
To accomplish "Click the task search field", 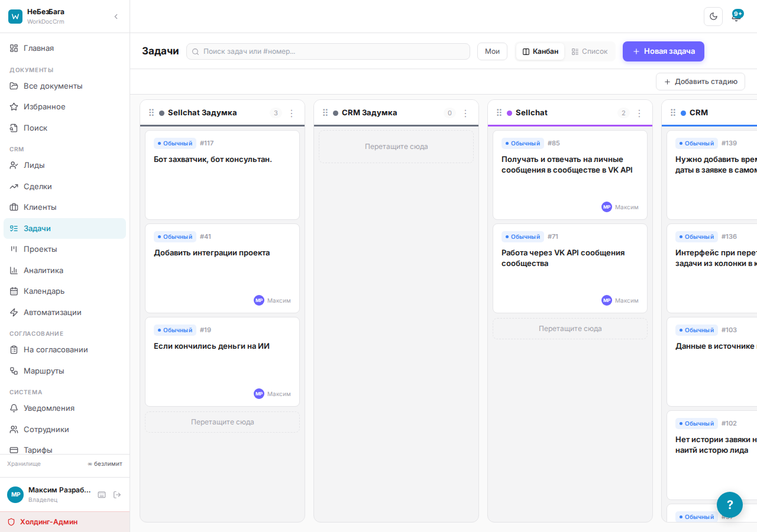I will tap(328, 51).
